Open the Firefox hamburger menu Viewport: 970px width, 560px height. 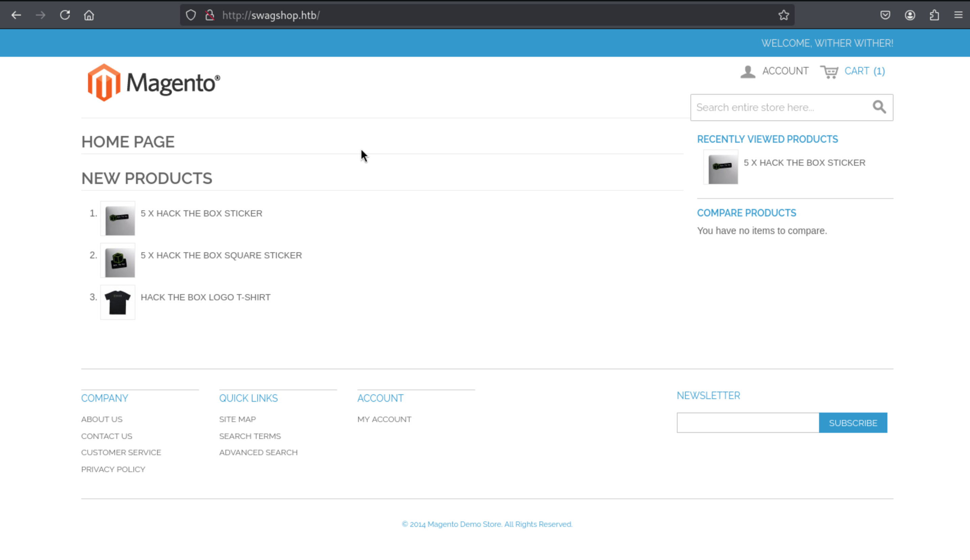(958, 15)
